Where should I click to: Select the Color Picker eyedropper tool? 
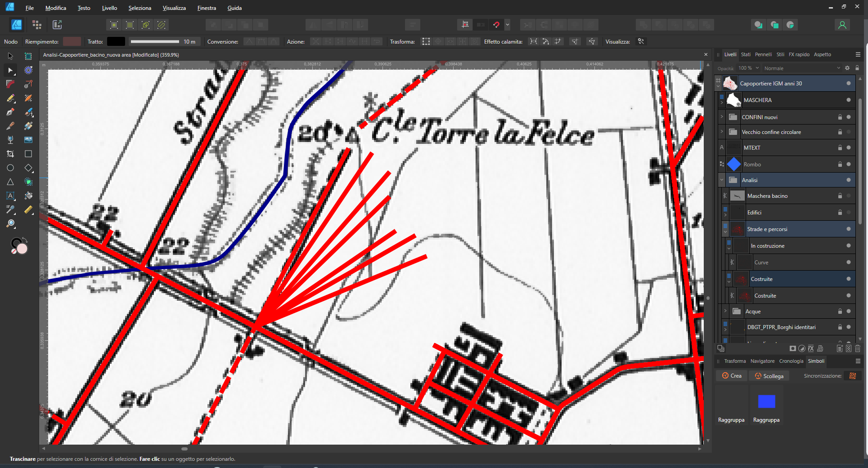pyautogui.click(x=10, y=209)
